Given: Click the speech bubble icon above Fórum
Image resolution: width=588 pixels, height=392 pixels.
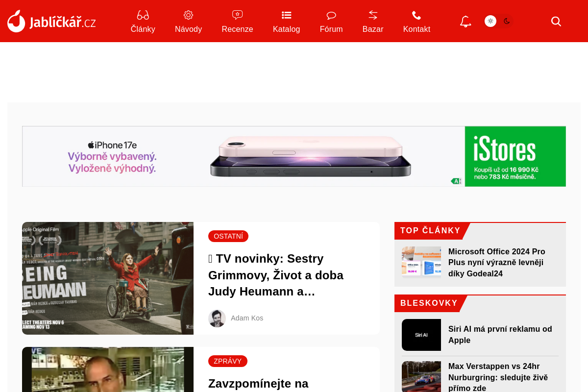Looking at the screenshot, I should point(331,15).
